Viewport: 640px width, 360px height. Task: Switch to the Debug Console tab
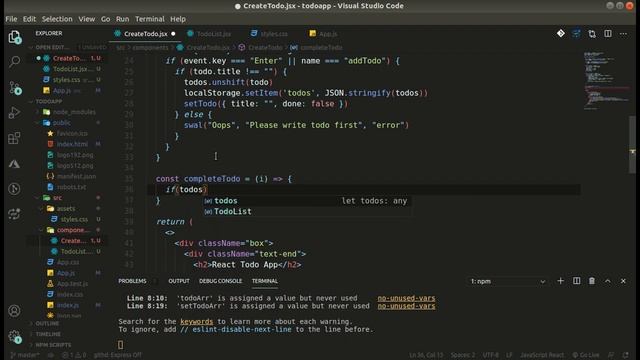point(220,281)
